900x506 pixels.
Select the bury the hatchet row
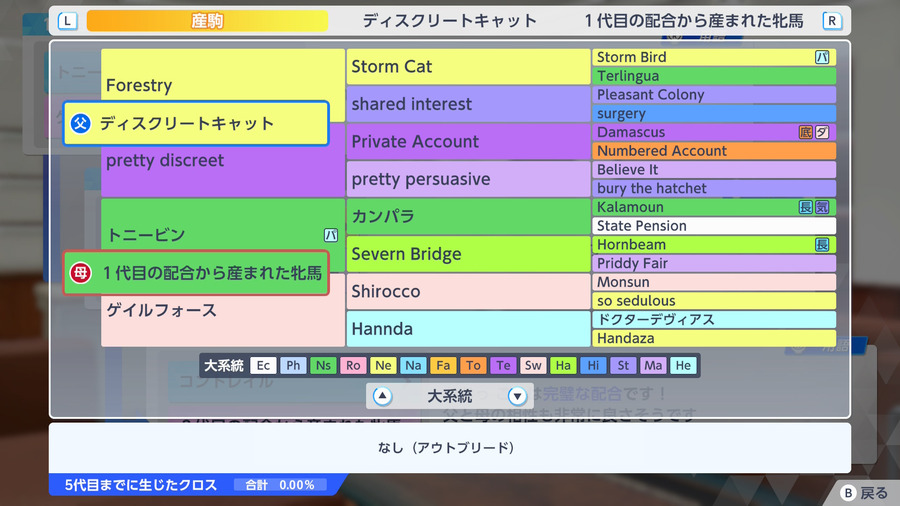pos(714,188)
